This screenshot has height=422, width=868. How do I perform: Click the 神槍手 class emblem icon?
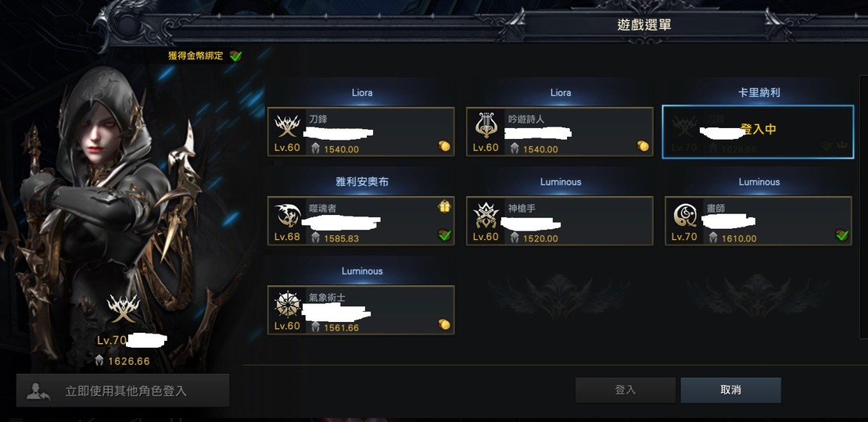[x=486, y=216]
